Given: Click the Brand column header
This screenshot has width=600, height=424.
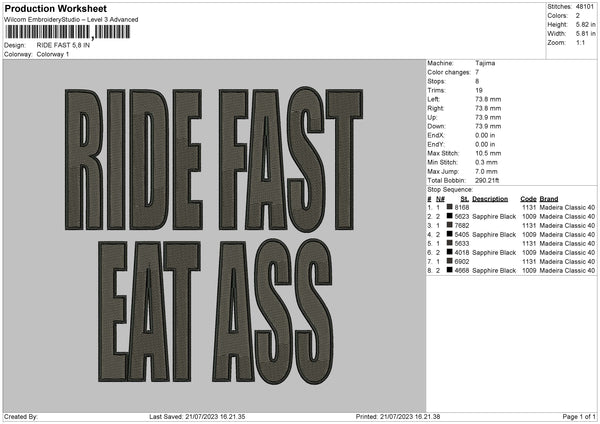Looking at the screenshot, I should click(549, 198).
